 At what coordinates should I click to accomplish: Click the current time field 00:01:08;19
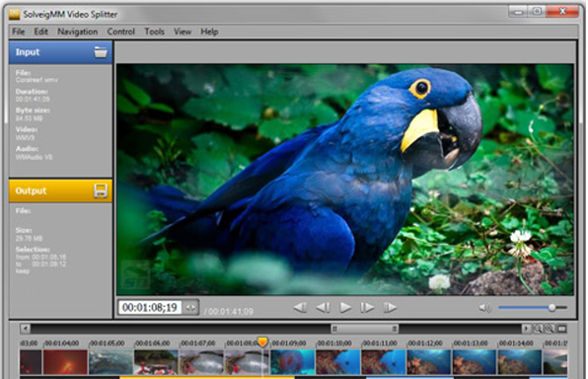click(x=150, y=308)
